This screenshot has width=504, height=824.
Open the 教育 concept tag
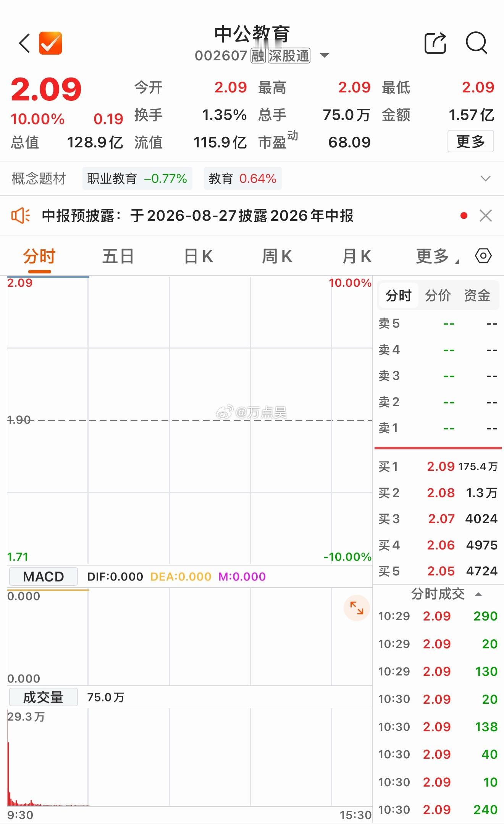click(x=242, y=178)
